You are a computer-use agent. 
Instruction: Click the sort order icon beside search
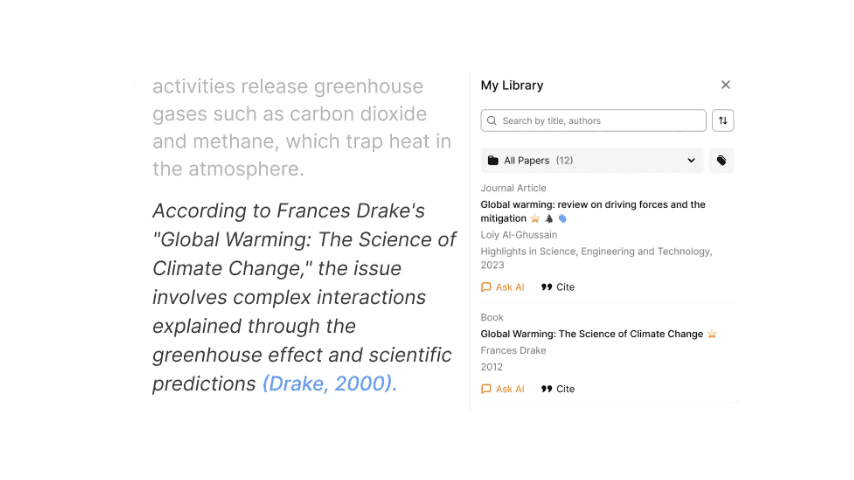tap(723, 121)
